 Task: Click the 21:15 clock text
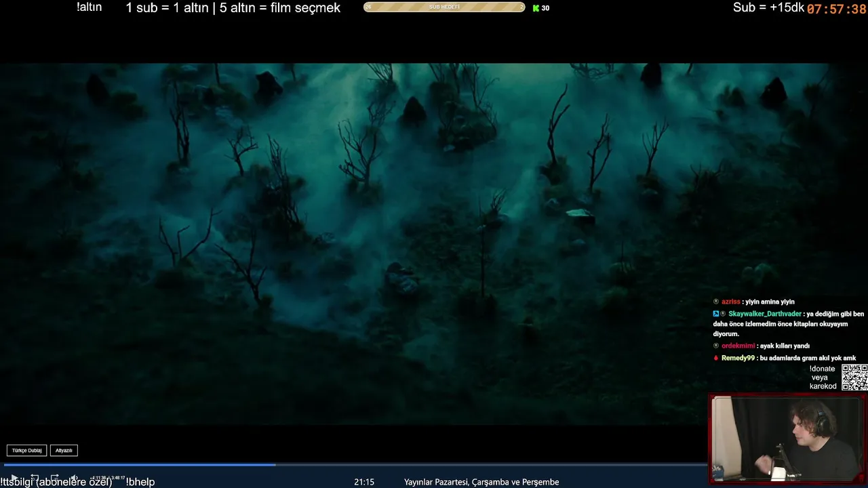[x=364, y=482]
